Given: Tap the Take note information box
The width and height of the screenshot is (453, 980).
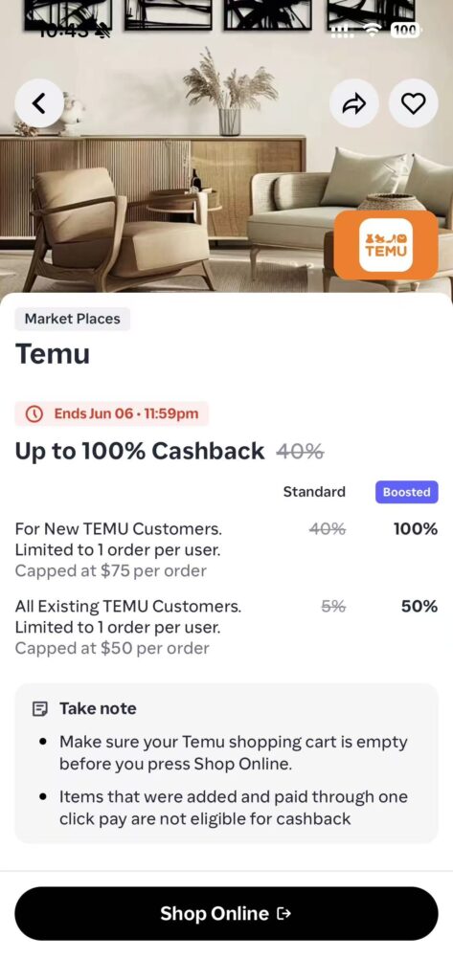Looking at the screenshot, I should [226, 763].
